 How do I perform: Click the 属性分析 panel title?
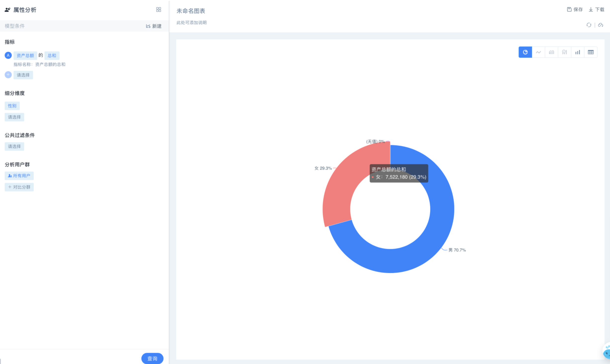click(x=25, y=10)
